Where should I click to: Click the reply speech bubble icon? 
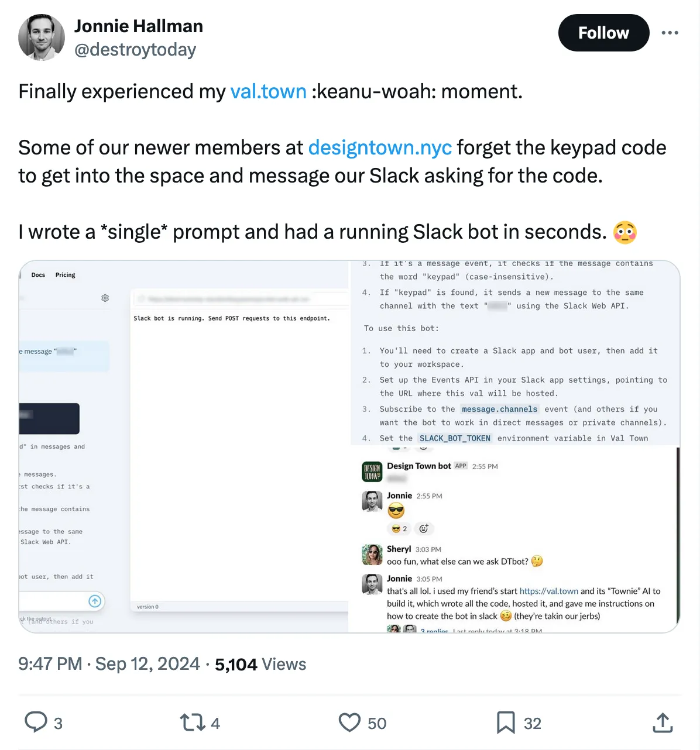click(x=36, y=722)
